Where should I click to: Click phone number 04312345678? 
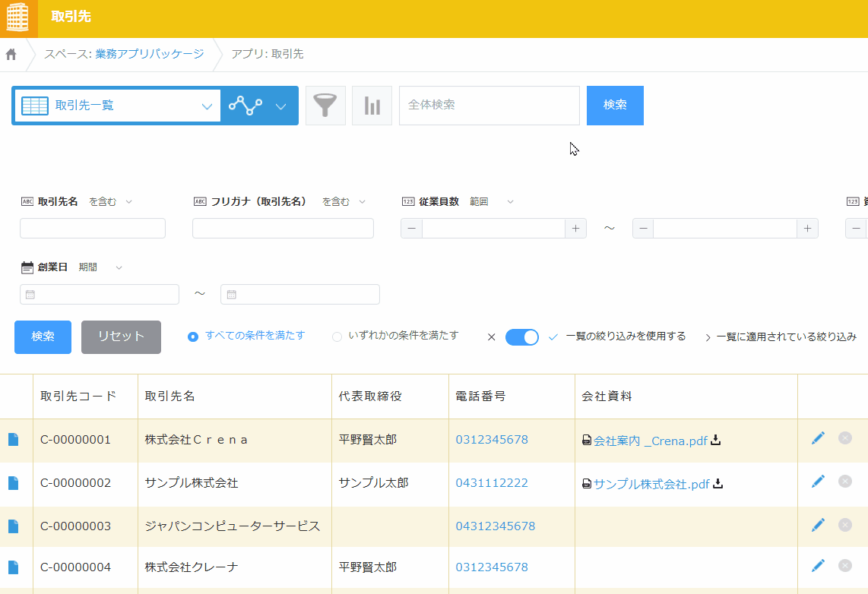pyautogui.click(x=496, y=526)
